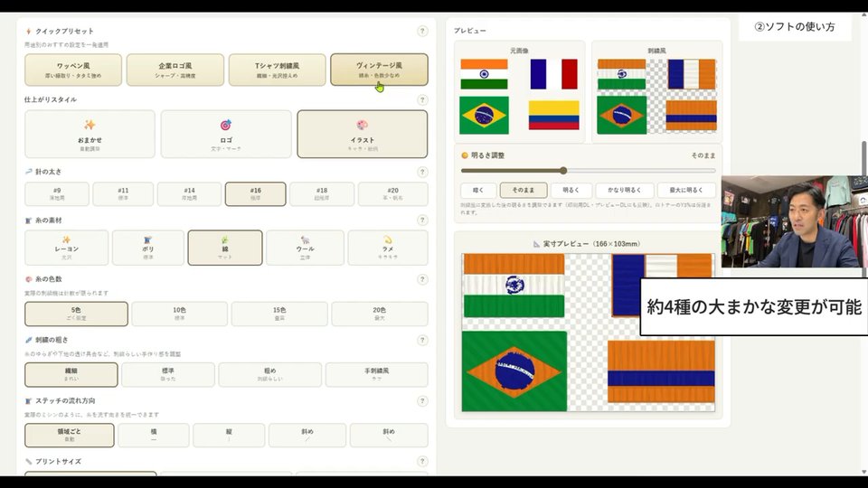
Task: Select the ヴィンテージ風 preset
Action: click(379, 70)
